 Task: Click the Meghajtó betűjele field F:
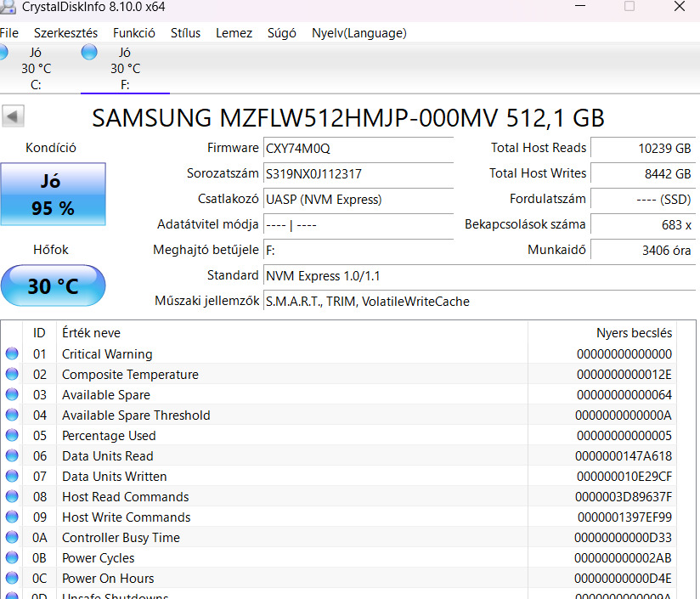click(358, 250)
